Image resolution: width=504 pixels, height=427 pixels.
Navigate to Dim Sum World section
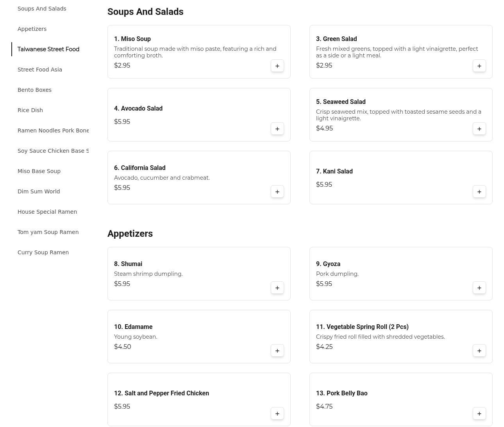[x=39, y=191]
